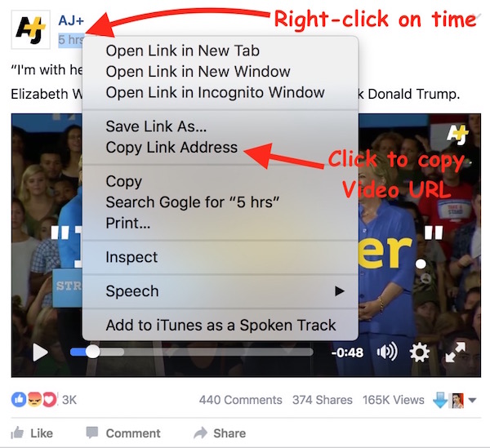Select Open Link in New Tab
The height and width of the screenshot is (448, 490).
[x=182, y=51]
